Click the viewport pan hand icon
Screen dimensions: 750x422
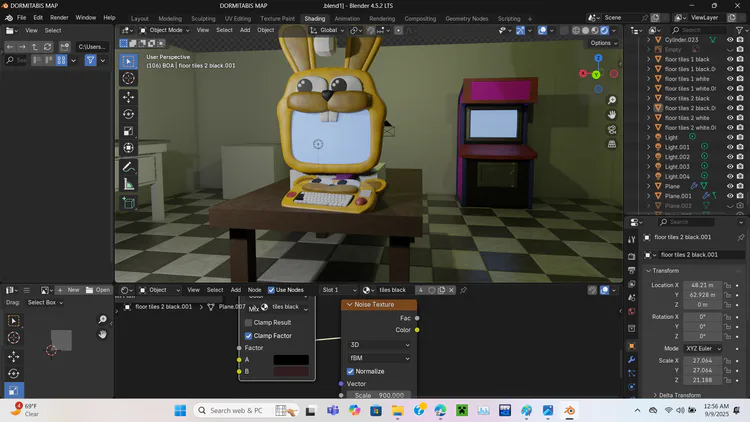coord(612,115)
